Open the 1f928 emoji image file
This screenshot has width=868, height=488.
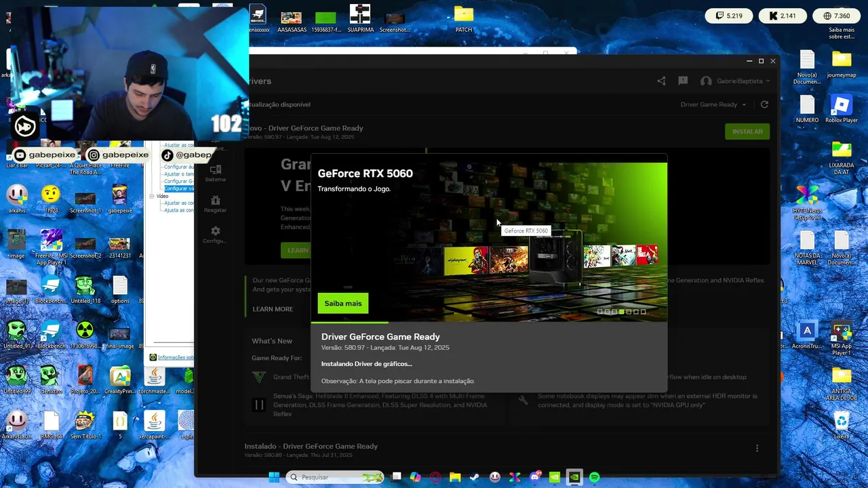pos(51,199)
